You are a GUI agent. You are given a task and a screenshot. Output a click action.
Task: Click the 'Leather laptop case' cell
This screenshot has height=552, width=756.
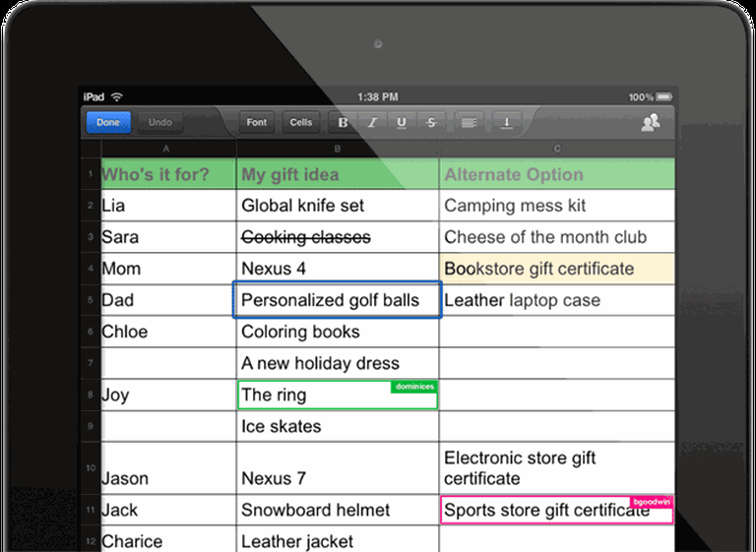557,300
